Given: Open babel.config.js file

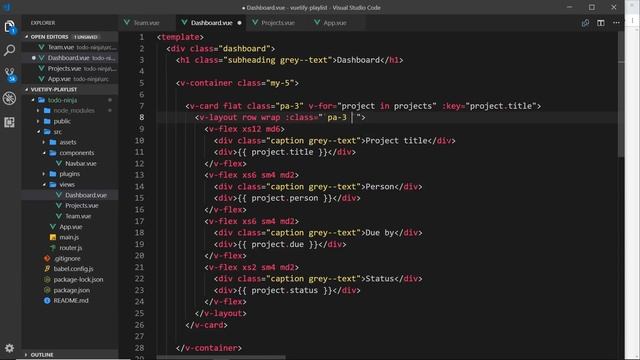Looking at the screenshot, I should coord(73,269).
